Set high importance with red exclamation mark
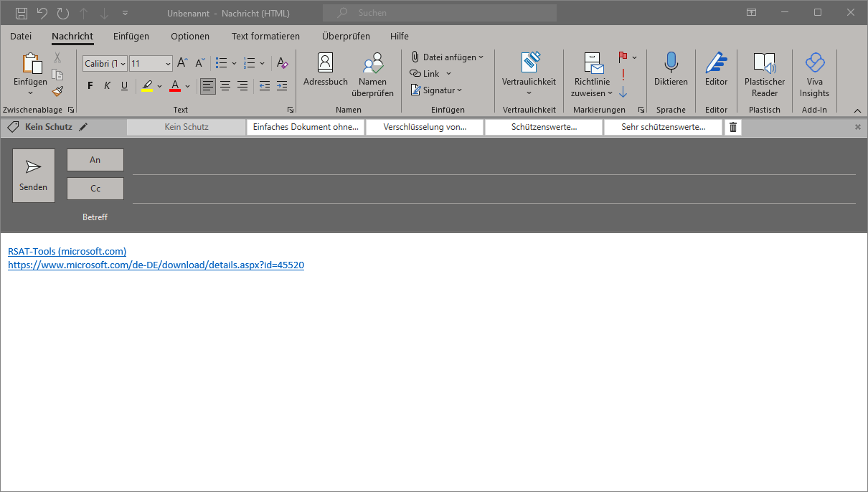This screenshot has height=492, width=868. (623, 75)
